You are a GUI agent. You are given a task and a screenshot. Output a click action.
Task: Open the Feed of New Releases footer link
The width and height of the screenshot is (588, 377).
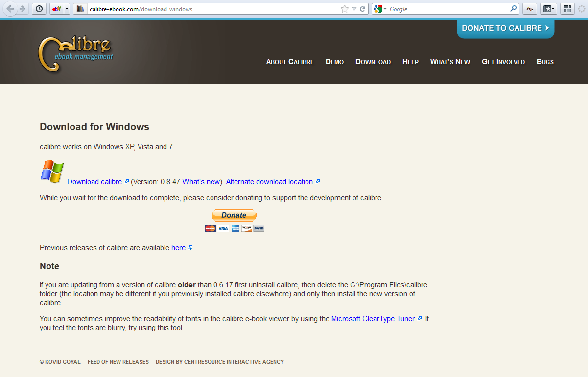(118, 362)
